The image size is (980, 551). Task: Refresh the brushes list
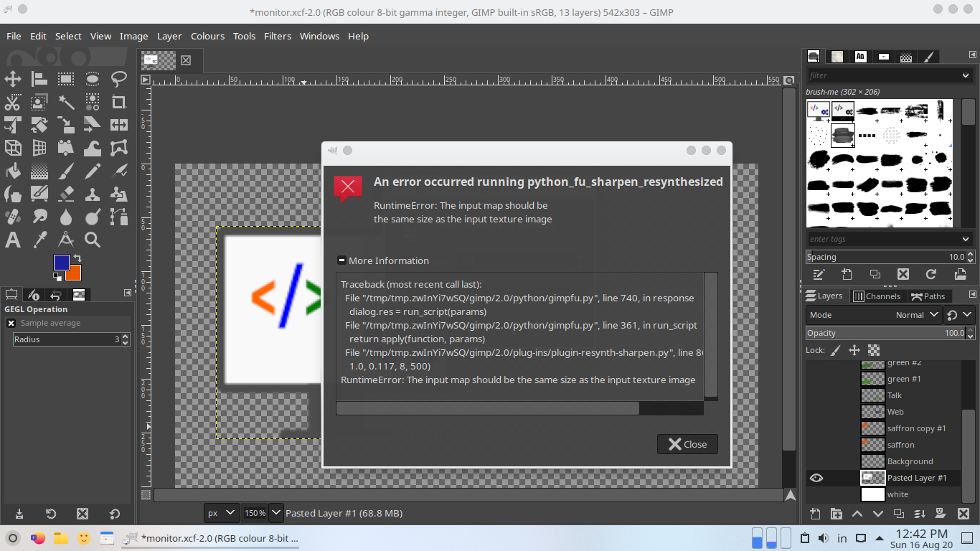pos(931,274)
